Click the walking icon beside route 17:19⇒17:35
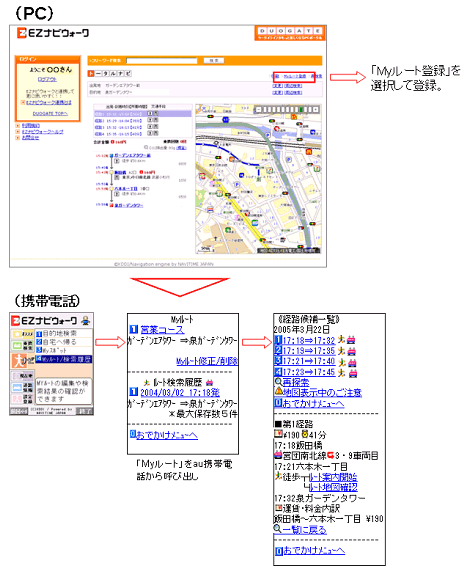The image size is (470, 570). [341, 351]
